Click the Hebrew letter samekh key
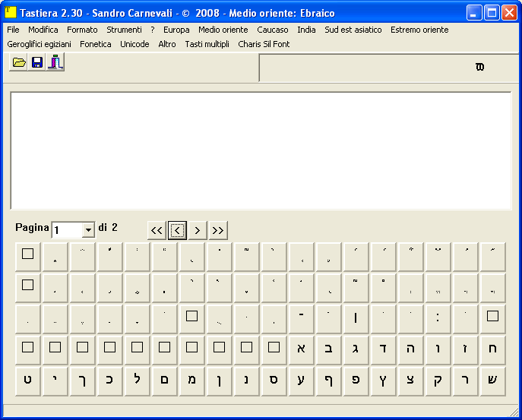 pyautogui.click(x=274, y=380)
